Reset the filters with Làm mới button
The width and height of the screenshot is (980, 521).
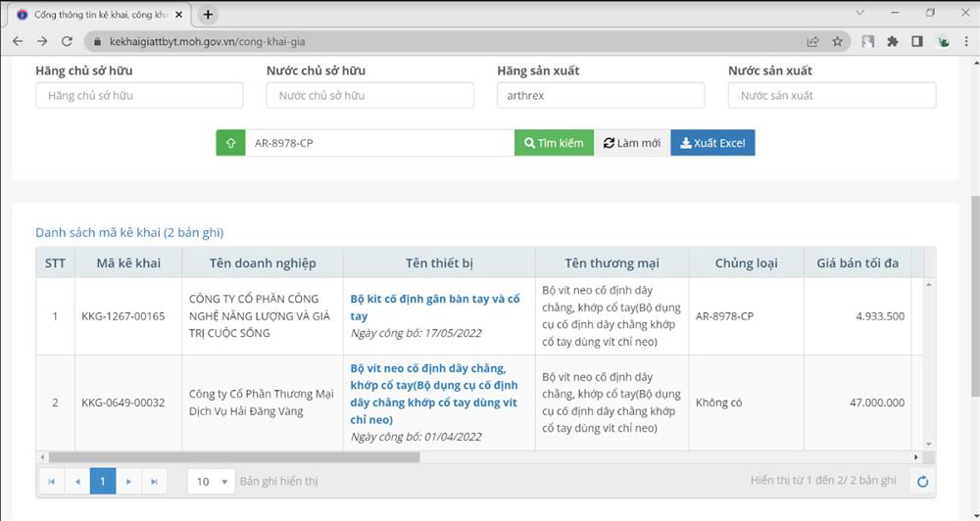[x=631, y=143]
